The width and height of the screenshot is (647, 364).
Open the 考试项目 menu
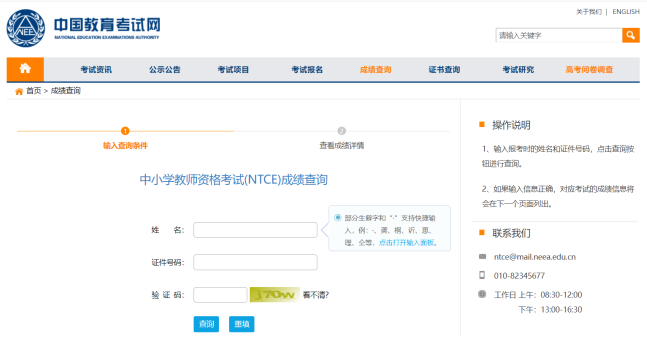pos(233,69)
